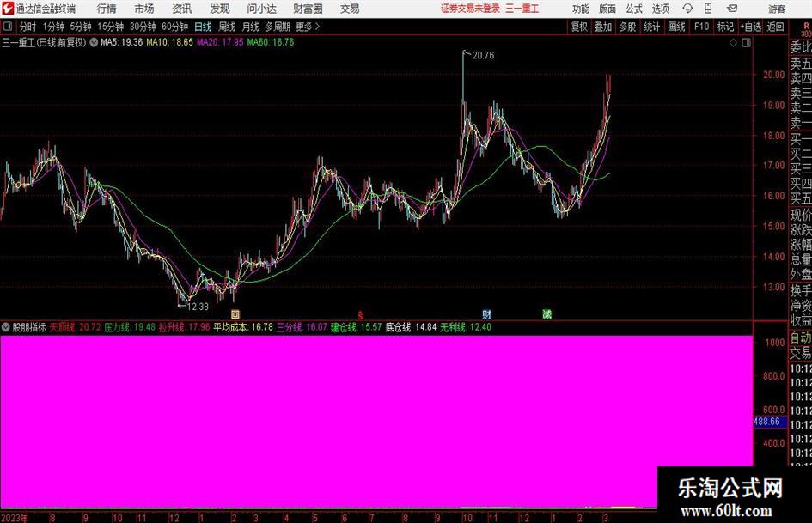The height and width of the screenshot is (523, 812).
Task: Click the MA20: 17.95 indicator value
Action: pos(220,42)
